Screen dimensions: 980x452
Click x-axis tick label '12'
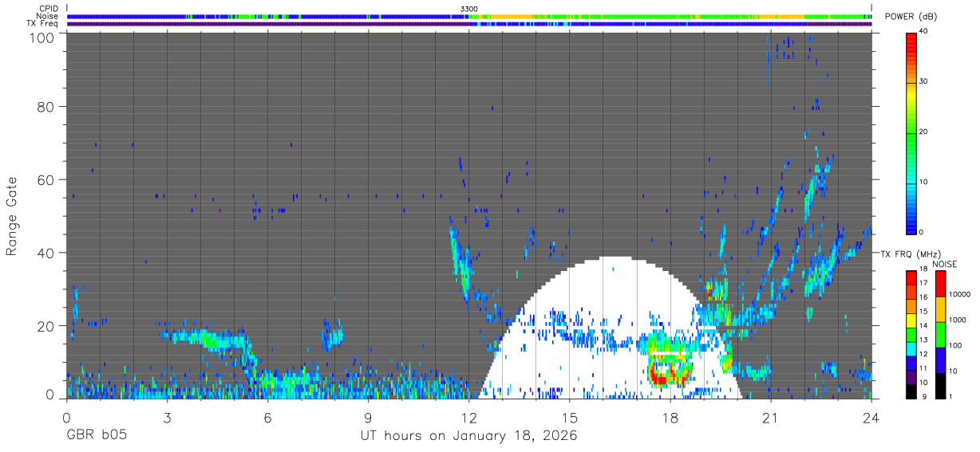point(469,418)
